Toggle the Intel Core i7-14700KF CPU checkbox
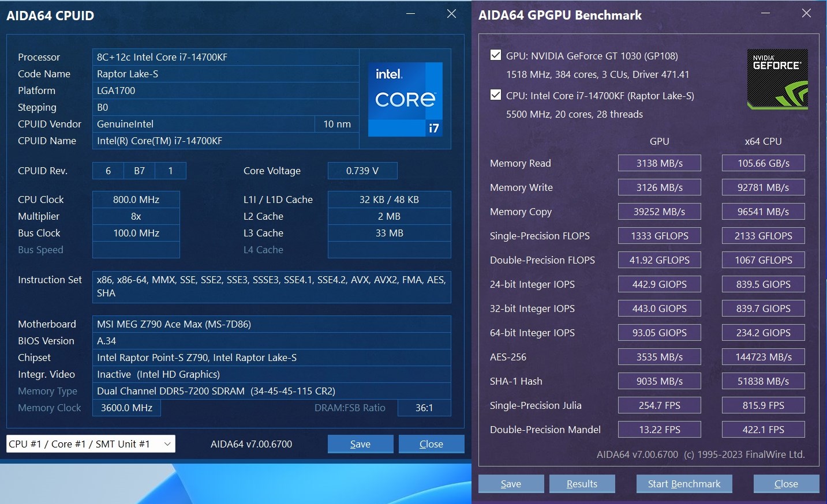The height and width of the screenshot is (504, 827). (495, 95)
